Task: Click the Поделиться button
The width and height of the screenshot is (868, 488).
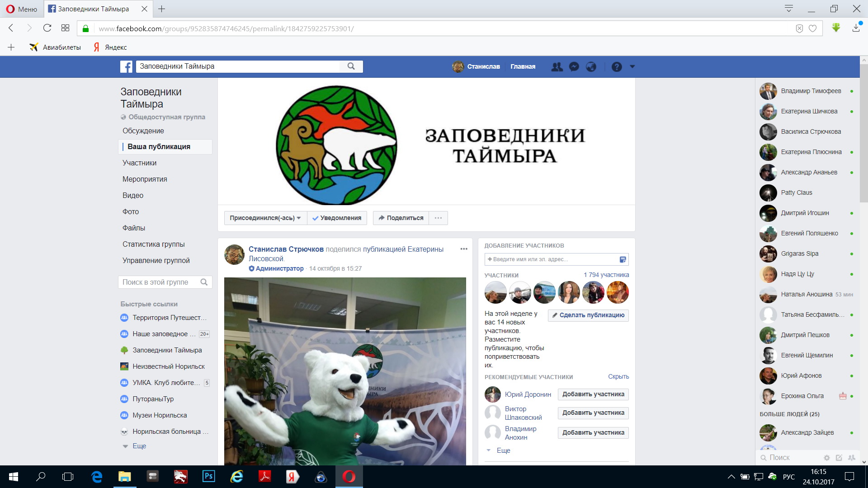Action: click(x=401, y=218)
